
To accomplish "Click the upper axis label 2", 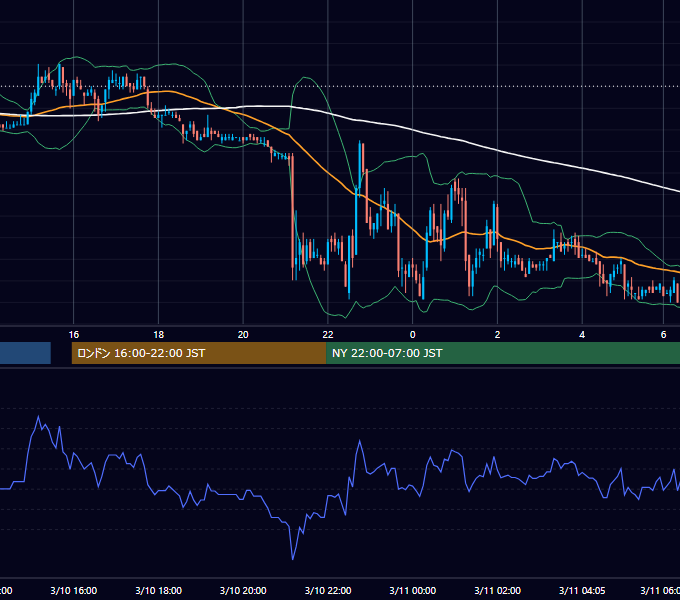I will [497, 335].
